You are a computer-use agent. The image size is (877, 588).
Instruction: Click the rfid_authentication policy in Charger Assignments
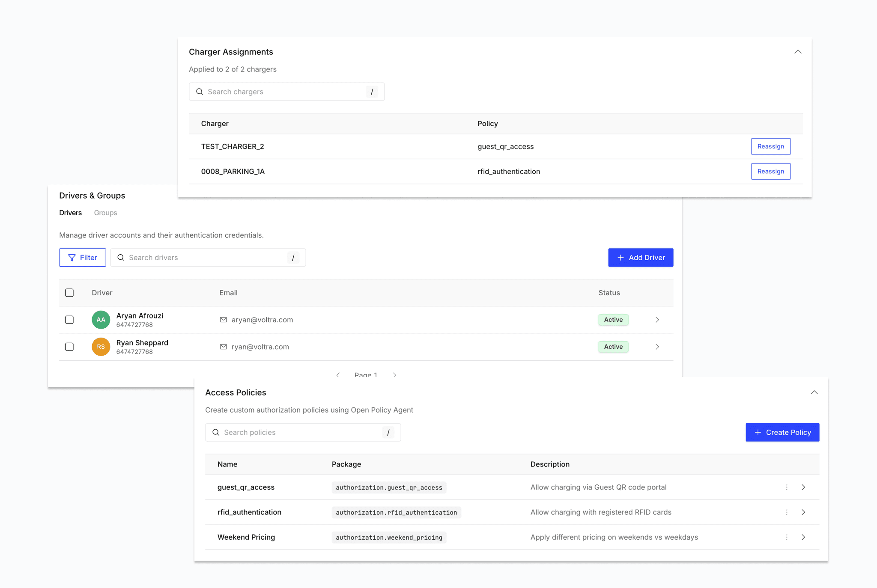pos(509,172)
